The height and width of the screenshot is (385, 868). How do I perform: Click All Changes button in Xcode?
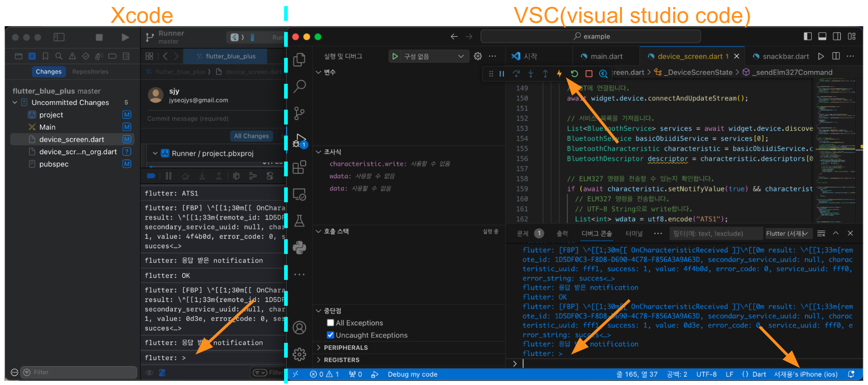pyautogui.click(x=251, y=136)
